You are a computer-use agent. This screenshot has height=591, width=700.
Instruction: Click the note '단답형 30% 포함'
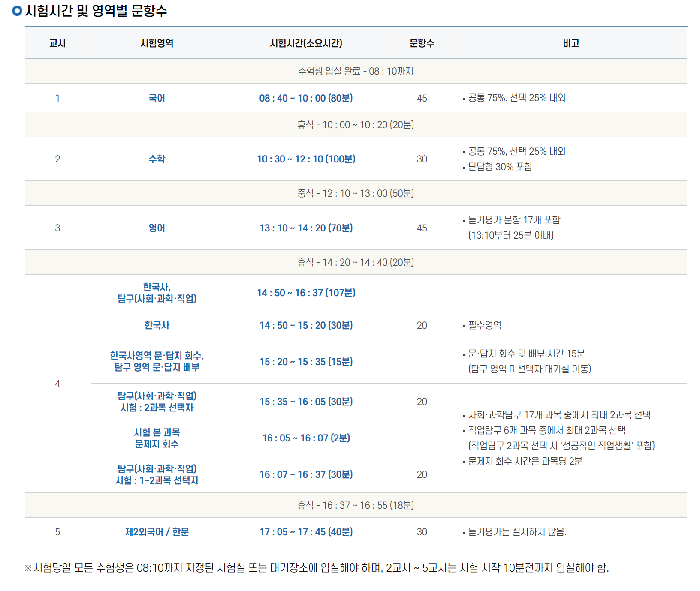click(500, 167)
